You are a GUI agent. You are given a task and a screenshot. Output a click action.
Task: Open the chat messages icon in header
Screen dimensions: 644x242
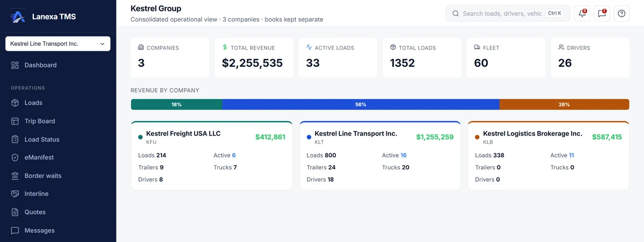tap(602, 13)
